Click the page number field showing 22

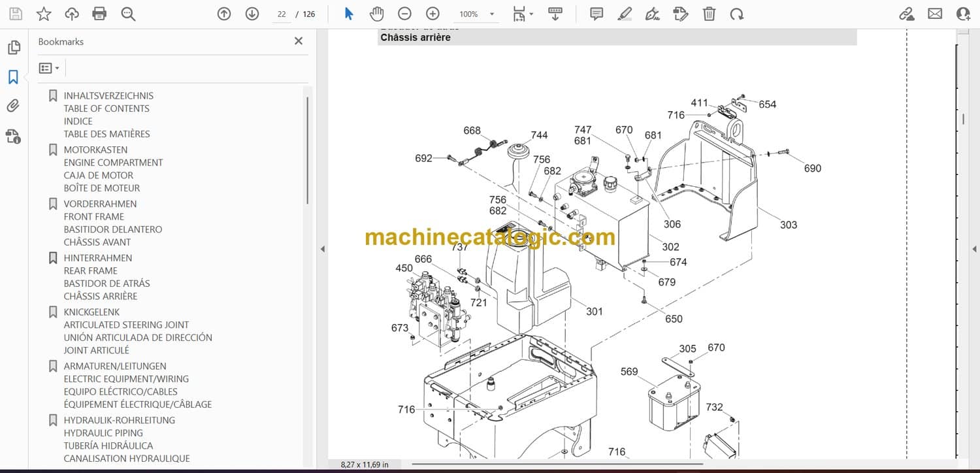click(282, 14)
